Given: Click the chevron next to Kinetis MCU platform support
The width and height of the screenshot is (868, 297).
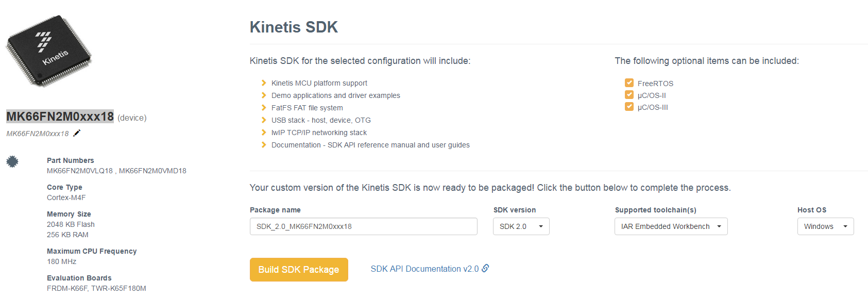Looking at the screenshot, I should (x=264, y=83).
